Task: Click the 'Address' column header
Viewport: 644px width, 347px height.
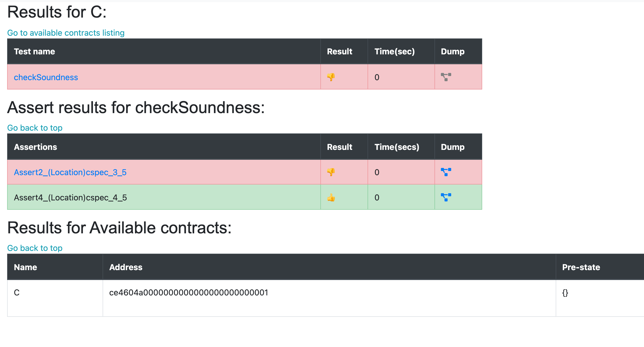Action: (x=126, y=267)
